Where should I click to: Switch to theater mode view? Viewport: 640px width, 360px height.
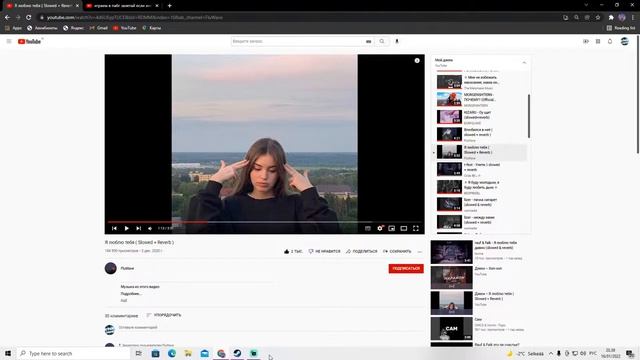click(x=404, y=228)
